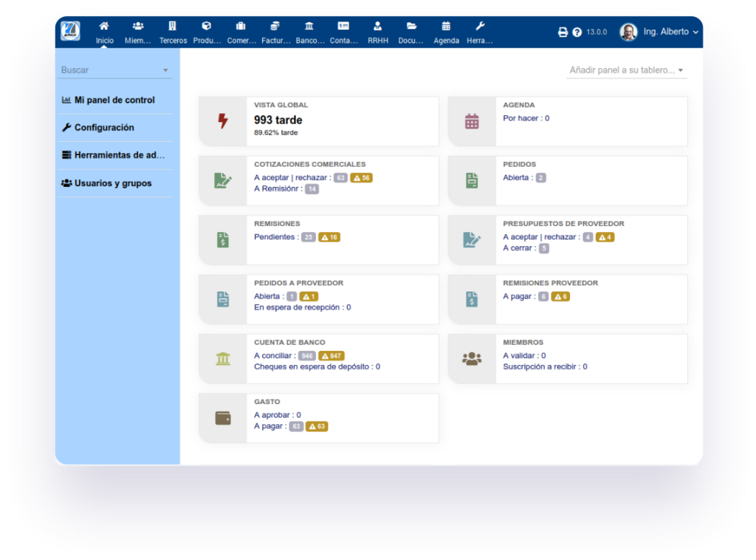Click the A conciliar 847 warning badge
756x560 pixels.
coord(331,356)
